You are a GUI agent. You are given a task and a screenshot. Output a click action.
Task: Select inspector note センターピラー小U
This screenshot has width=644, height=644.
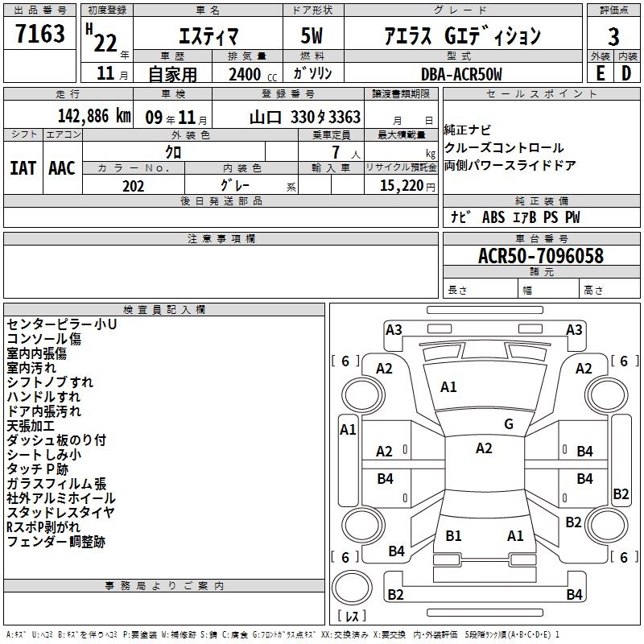[x=62, y=324]
